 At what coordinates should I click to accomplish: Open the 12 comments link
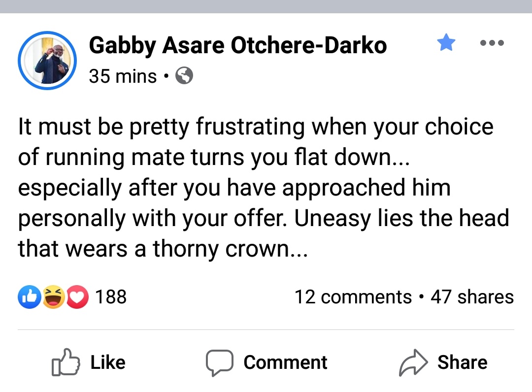click(x=353, y=297)
